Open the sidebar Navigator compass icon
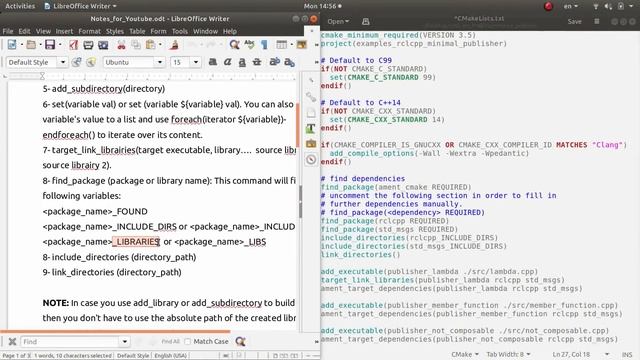The height and width of the screenshot is (360, 640). (311, 160)
